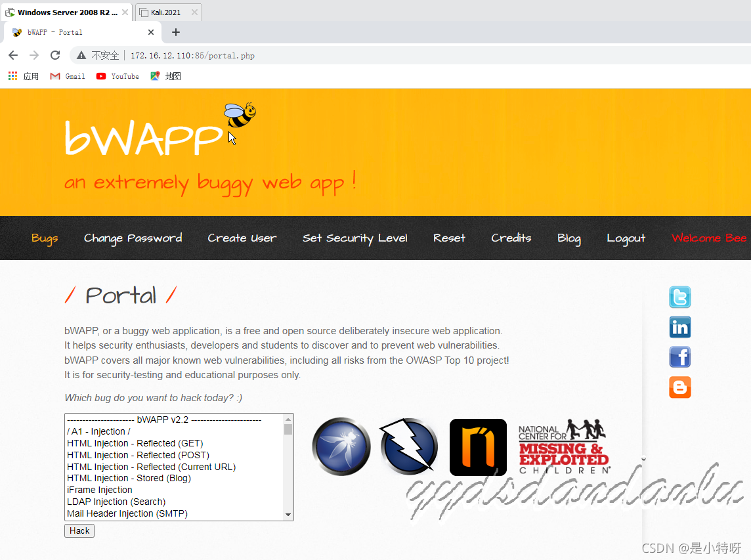
Task: Select HTML Injection - Reflected (POST)
Action: tap(175, 455)
